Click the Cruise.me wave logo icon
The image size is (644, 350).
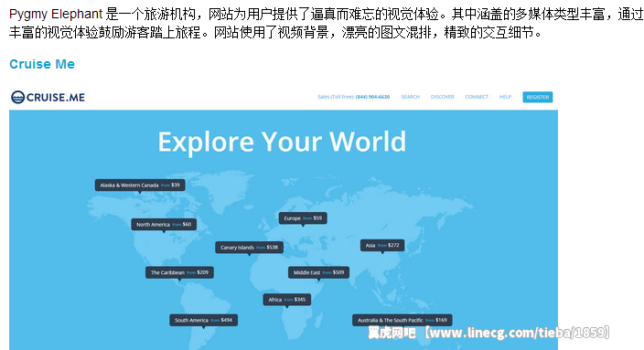point(17,97)
